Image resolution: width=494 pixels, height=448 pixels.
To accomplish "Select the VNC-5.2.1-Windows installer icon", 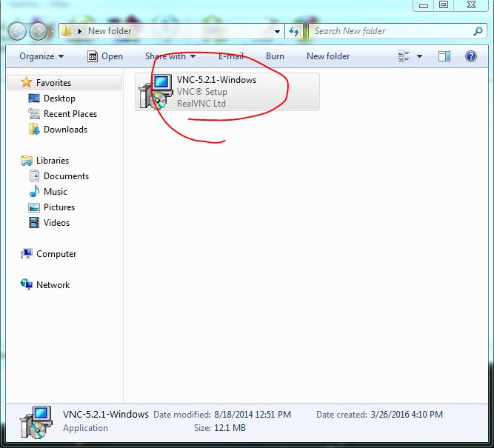I will tap(156, 92).
